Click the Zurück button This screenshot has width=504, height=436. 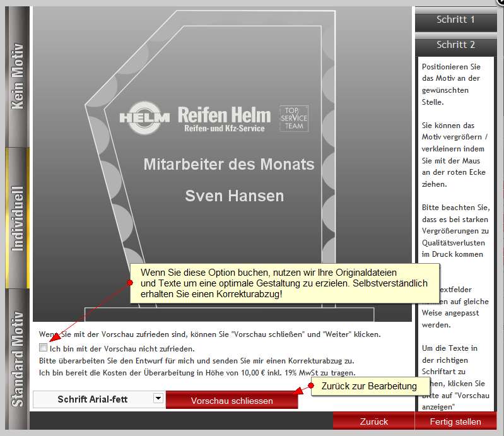point(374,421)
